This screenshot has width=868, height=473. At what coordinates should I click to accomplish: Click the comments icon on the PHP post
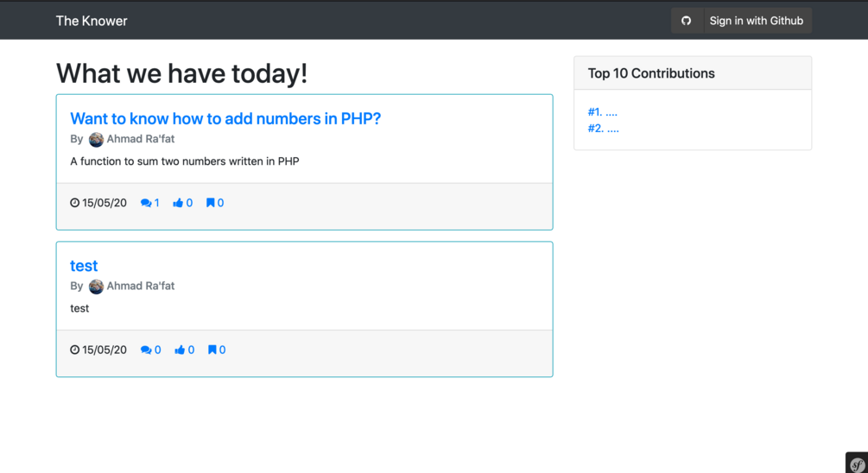(146, 203)
